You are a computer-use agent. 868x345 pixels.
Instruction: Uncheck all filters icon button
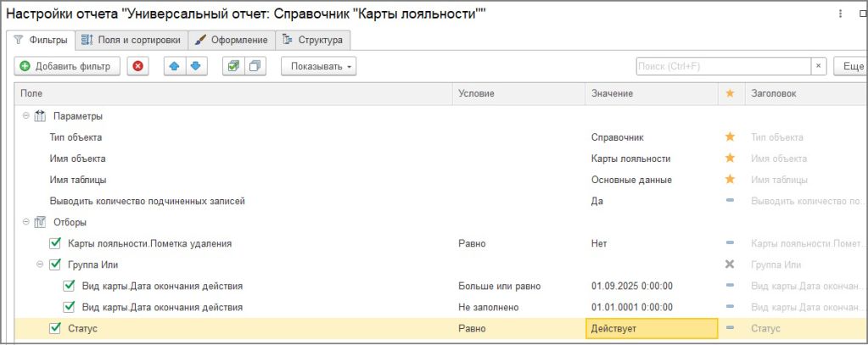click(255, 66)
